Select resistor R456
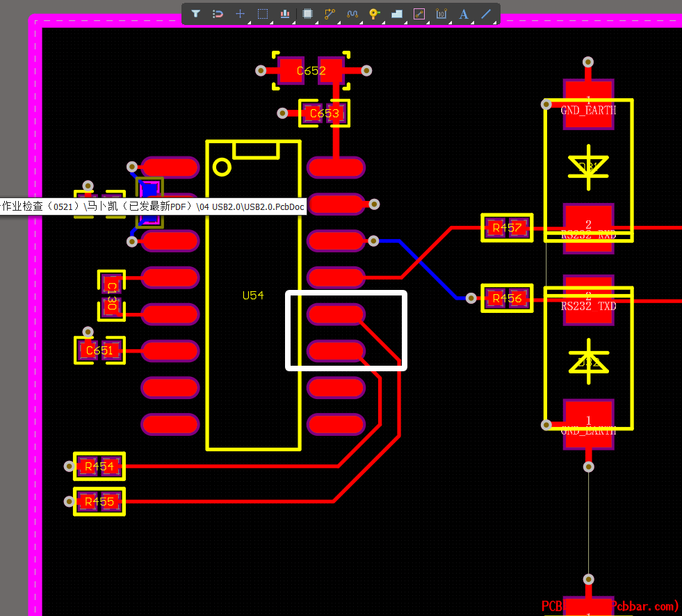The height and width of the screenshot is (616, 682). tap(507, 298)
